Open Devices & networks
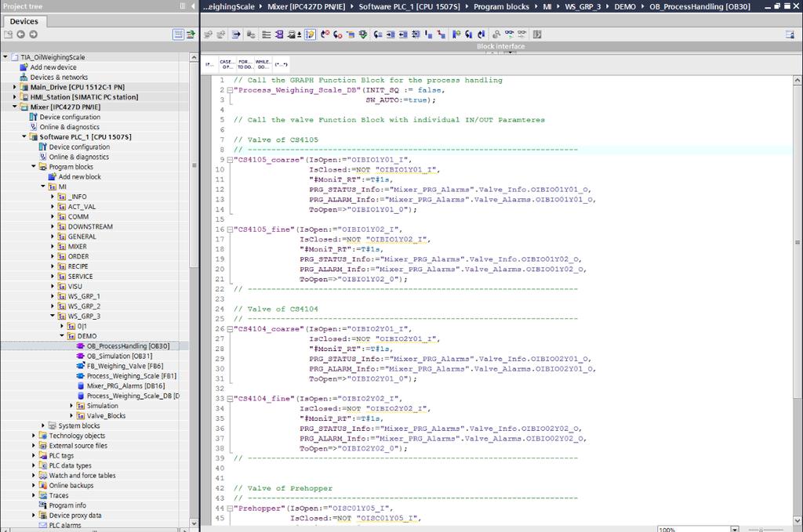Screen dimensions: 803x532 point(59,78)
